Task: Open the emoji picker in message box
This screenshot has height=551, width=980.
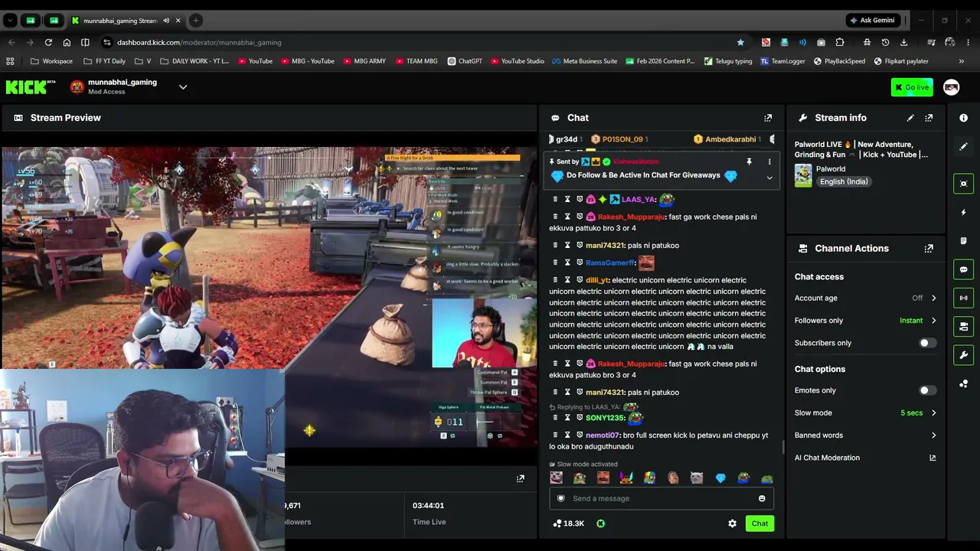Action: click(762, 499)
